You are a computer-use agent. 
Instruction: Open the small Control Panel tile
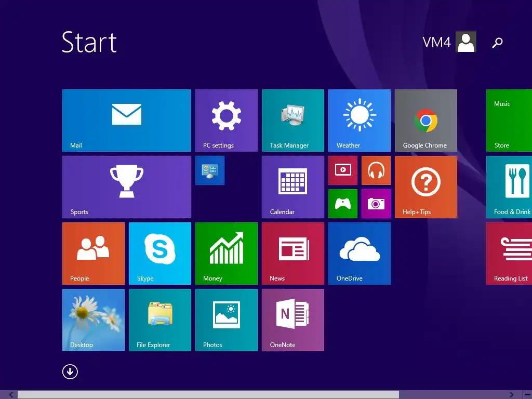tap(210, 170)
